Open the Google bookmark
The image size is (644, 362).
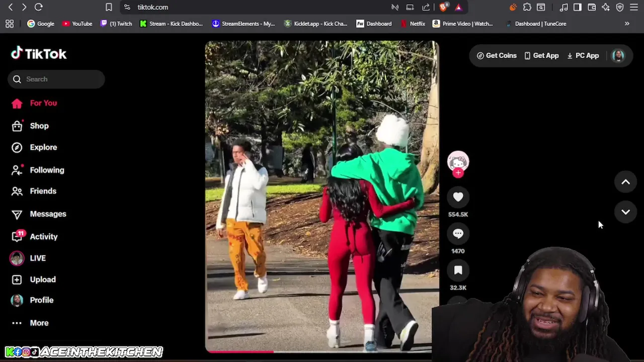tap(41, 24)
